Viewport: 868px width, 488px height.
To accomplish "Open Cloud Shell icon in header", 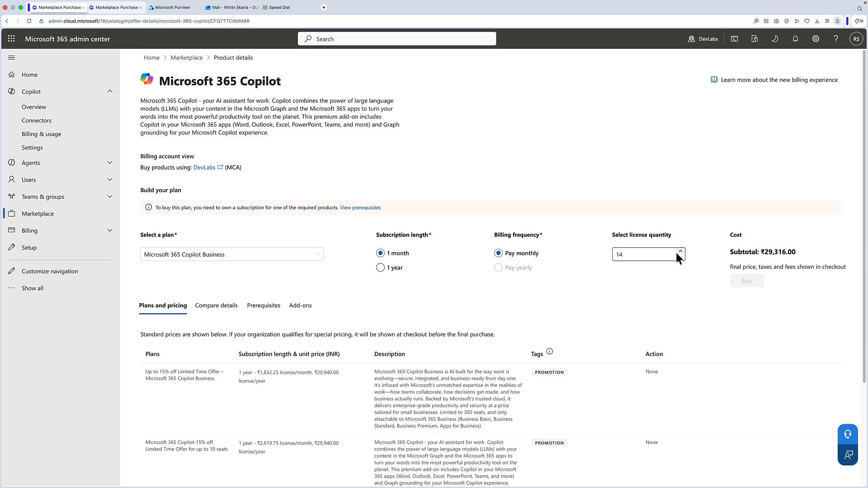I will click(734, 39).
